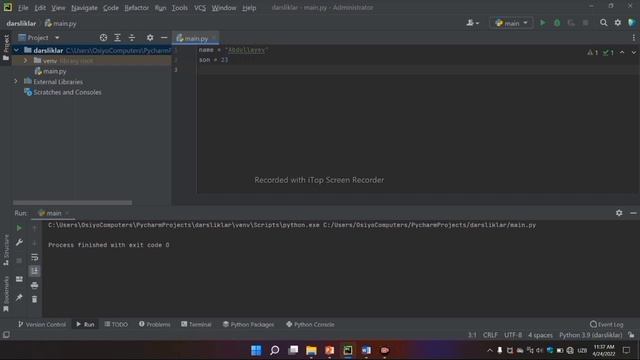This screenshot has height=360, width=640.
Task: Toggle the Structure side tab
Action: [6, 250]
